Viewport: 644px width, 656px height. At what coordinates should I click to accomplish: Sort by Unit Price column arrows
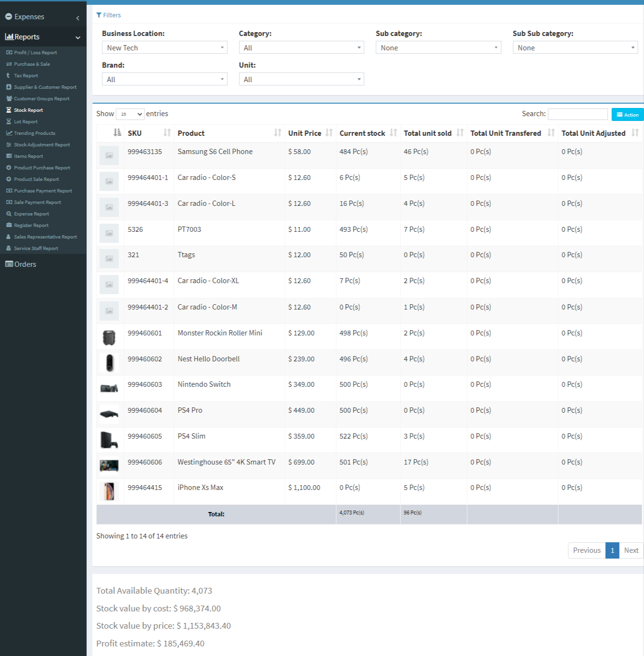coord(329,133)
